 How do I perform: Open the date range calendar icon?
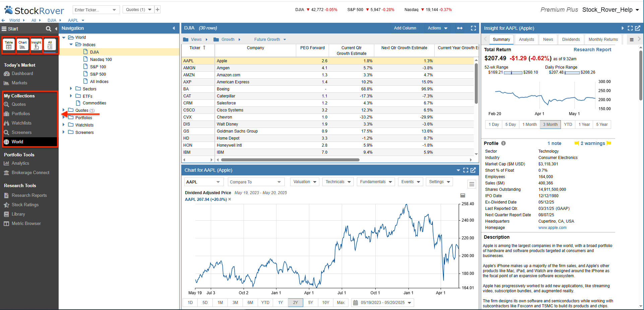click(356, 303)
